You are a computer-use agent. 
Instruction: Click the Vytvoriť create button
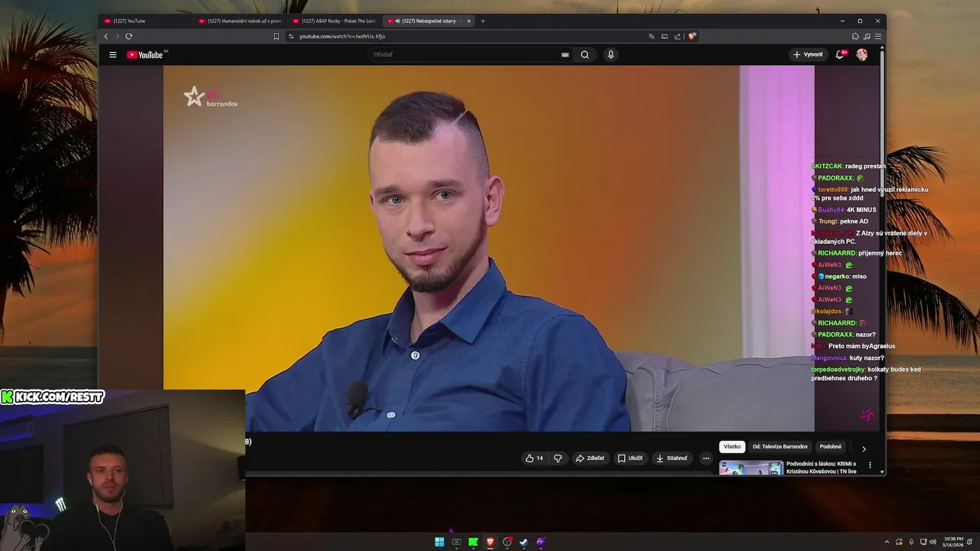(808, 54)
